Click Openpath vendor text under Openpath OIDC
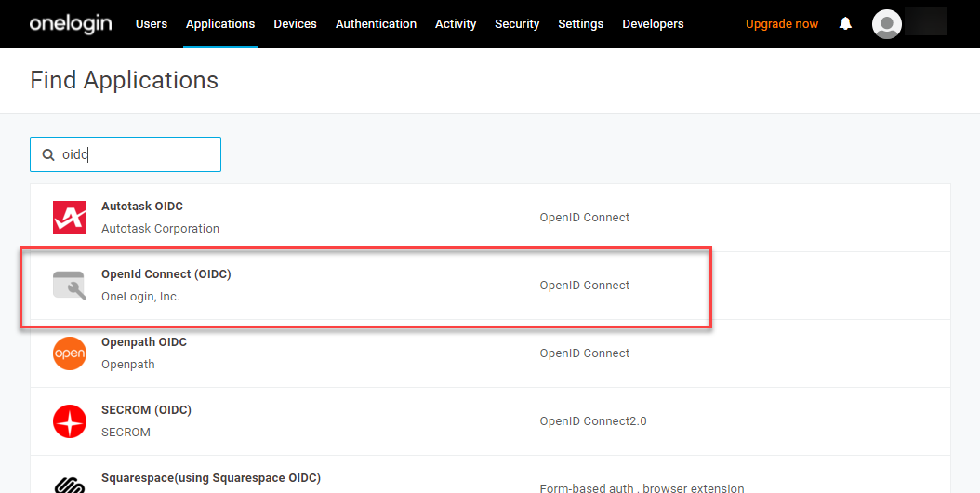This screenshot has width=980, height=493. [x=127, y=364]
